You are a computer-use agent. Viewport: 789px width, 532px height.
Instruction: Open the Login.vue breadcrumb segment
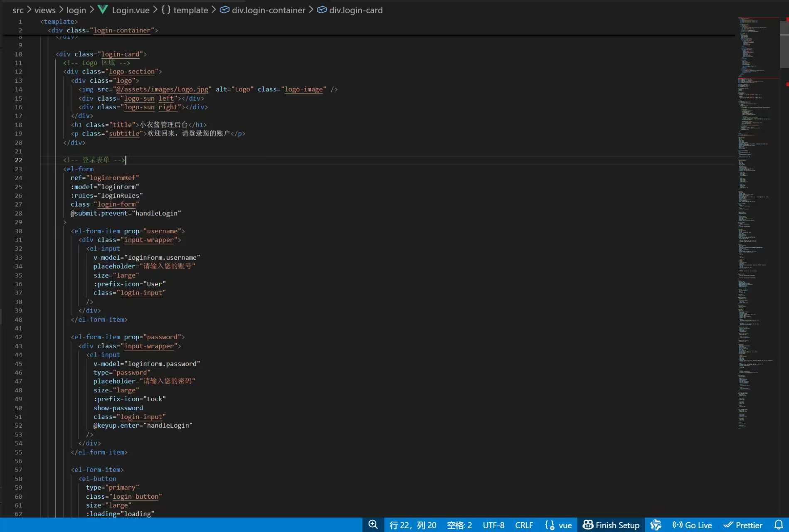131,10
